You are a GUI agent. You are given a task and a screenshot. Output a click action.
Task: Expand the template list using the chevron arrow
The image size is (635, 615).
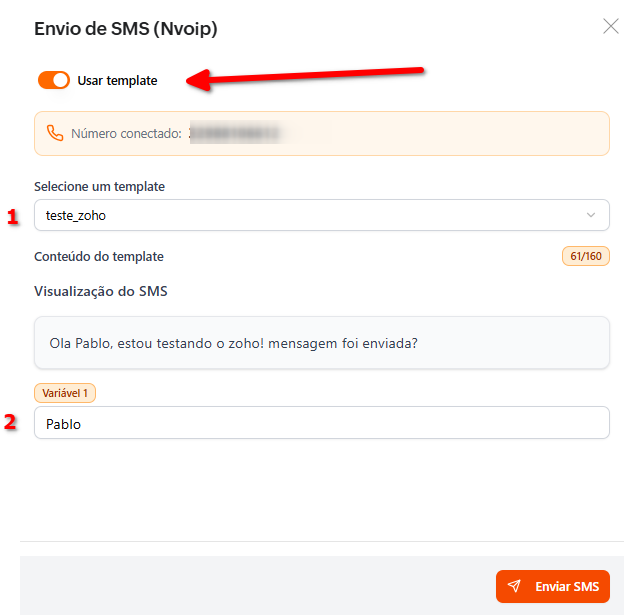(x=591, y=215)
